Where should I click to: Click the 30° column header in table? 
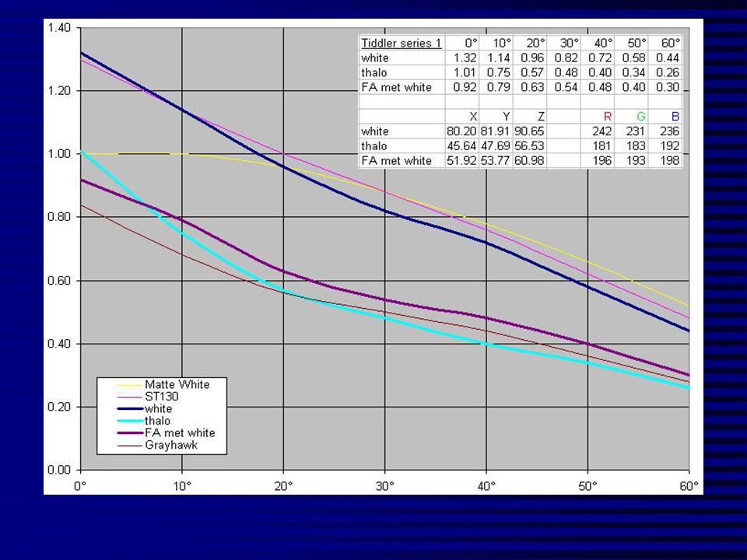pyautogui.click(x=569, y=43)
